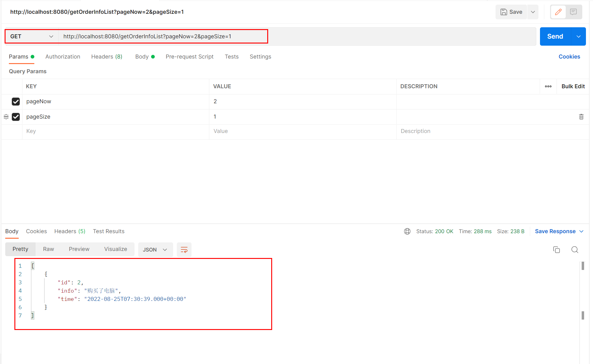Expand the Send button arrow options

578,36
